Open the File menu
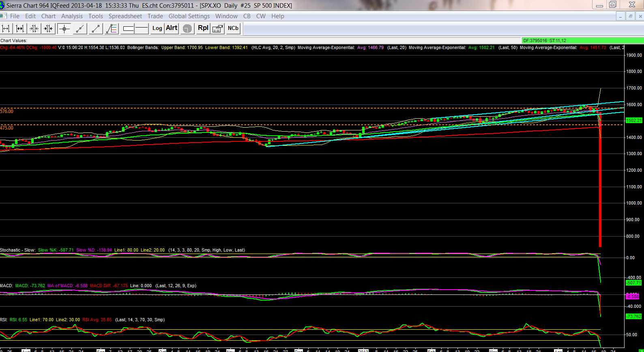The width and height of the screenshot is (644, 352). point(15,16)
